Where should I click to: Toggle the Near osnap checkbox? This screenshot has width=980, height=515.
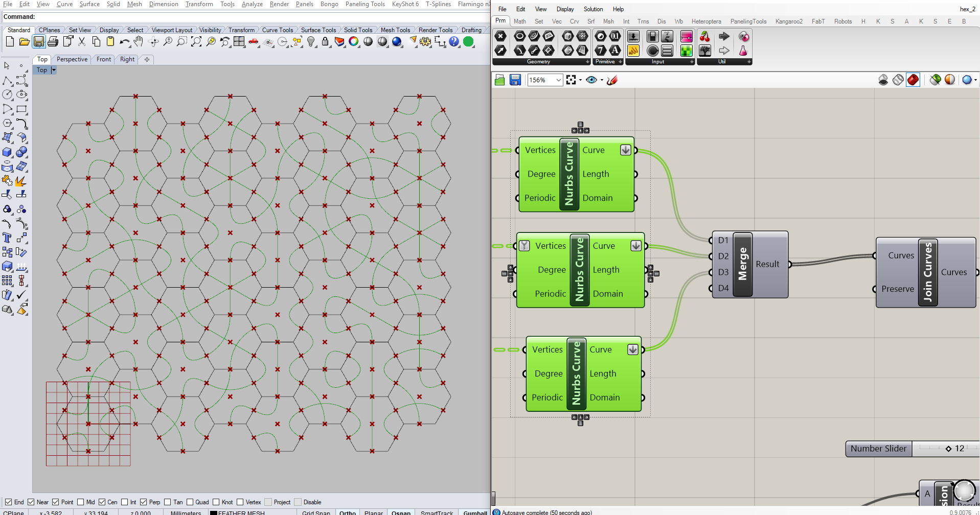tap(31, 502)
